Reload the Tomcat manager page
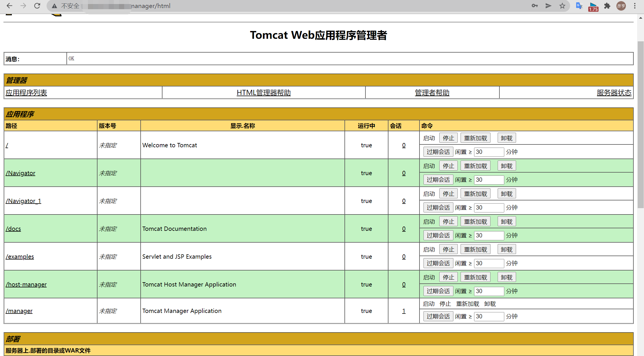 pyautogui.click(x=37, y=6)
